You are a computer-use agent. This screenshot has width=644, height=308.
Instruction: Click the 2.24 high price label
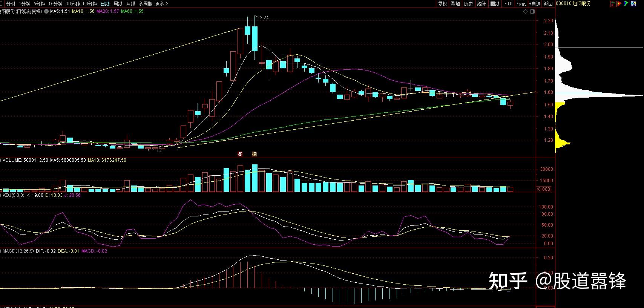tap(264, 18)
